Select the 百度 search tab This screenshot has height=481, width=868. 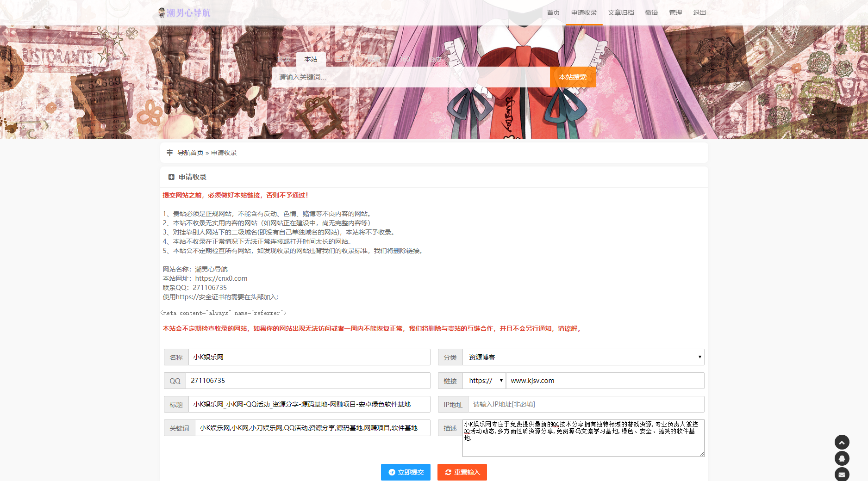pyautogui.click(x=342, y=59)
